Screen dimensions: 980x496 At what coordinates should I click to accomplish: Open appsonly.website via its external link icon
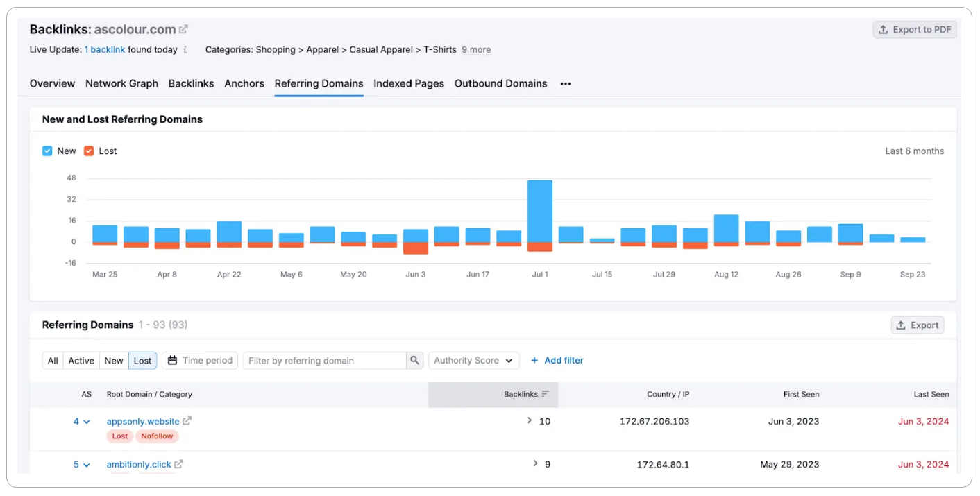[x=188, y=420]
